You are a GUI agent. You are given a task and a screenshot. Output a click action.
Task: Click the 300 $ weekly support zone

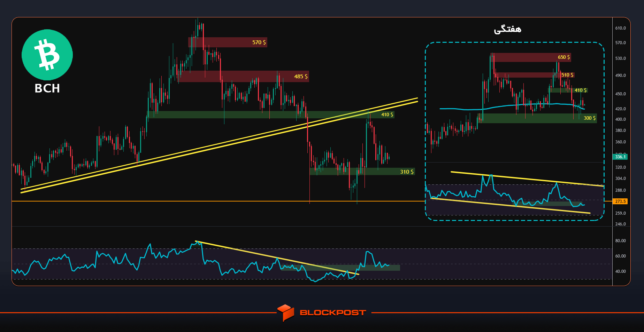pos(537,118)
